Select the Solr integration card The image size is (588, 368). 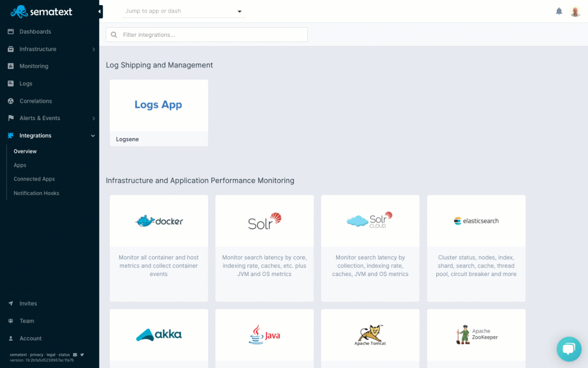264,248
